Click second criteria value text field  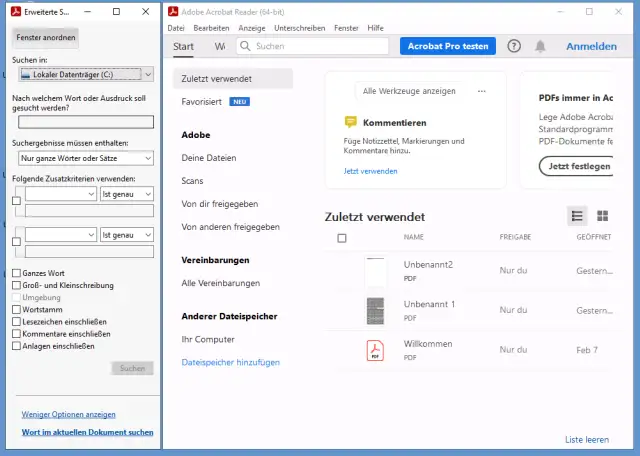coord(89,251)
